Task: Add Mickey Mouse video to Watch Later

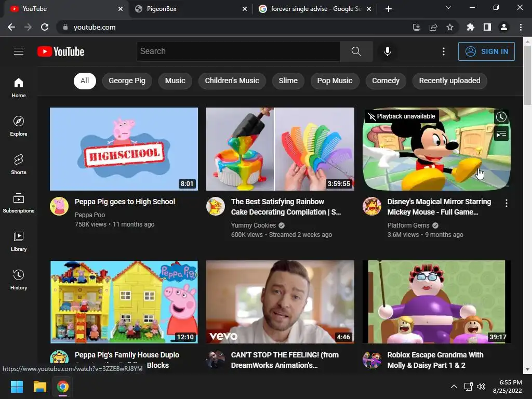Action: (x=501, y=117)
